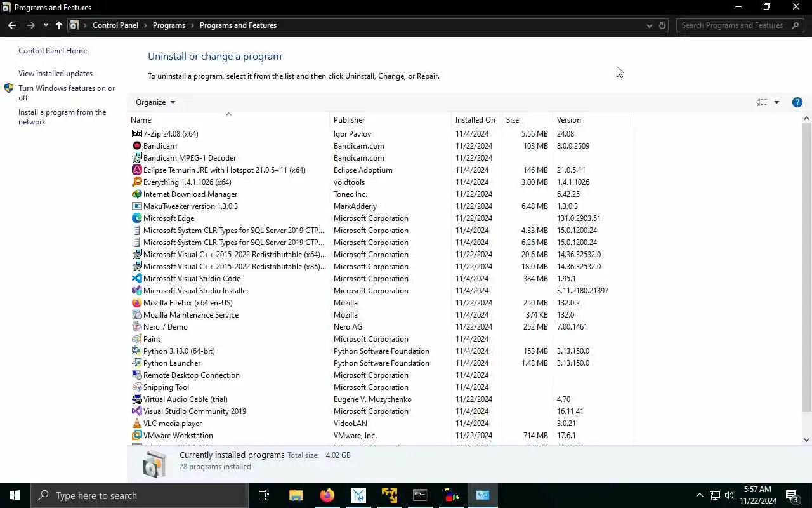Open Task View on the taskbar
This screenshot has width=812, height=508.
point(264,495)
